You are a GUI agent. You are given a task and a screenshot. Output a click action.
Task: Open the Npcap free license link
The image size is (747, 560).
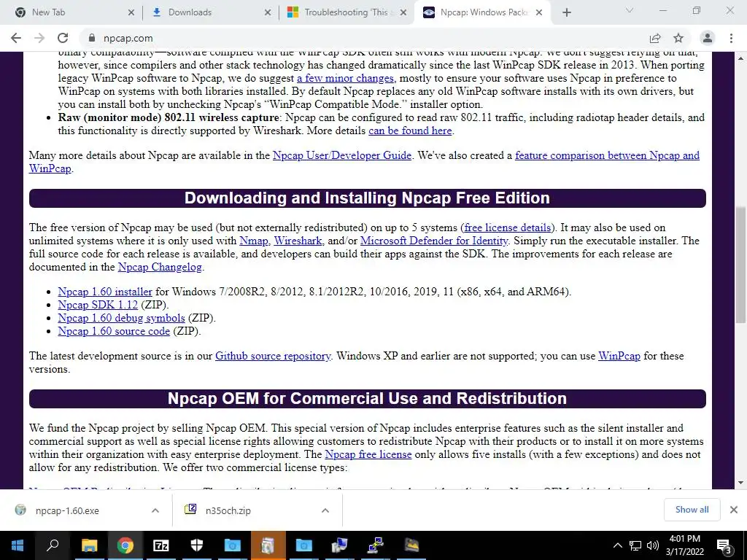point(368,454)
